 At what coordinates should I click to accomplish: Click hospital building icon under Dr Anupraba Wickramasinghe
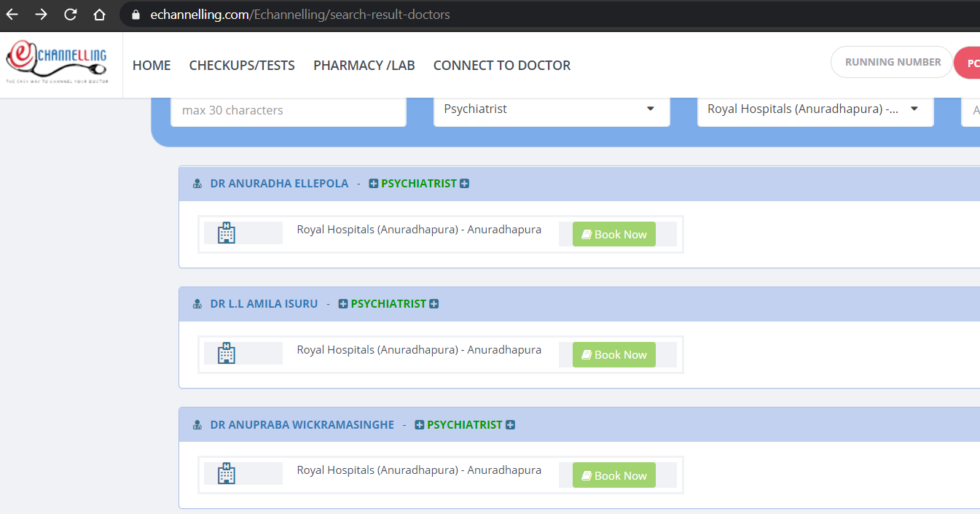227,474
